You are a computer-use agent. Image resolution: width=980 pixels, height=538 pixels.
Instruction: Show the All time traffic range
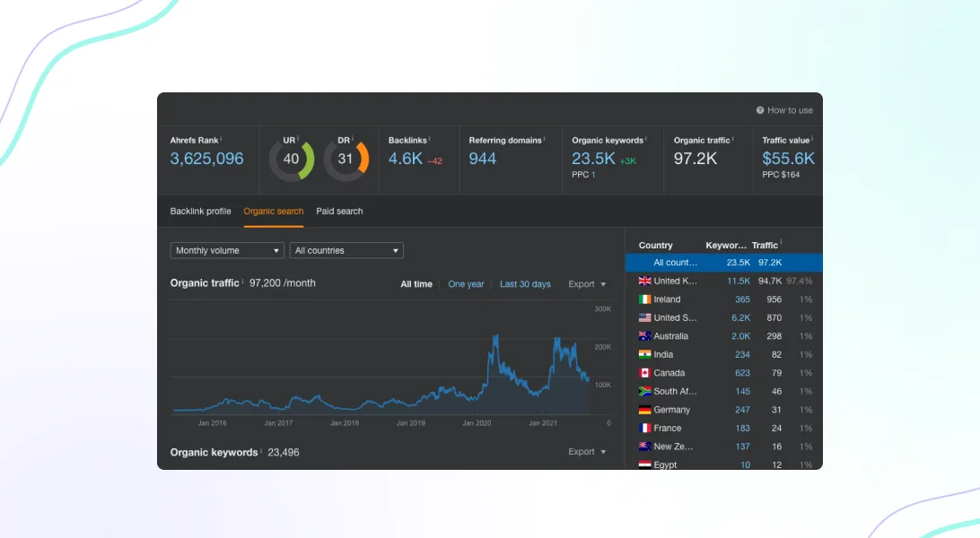point(416,284)
